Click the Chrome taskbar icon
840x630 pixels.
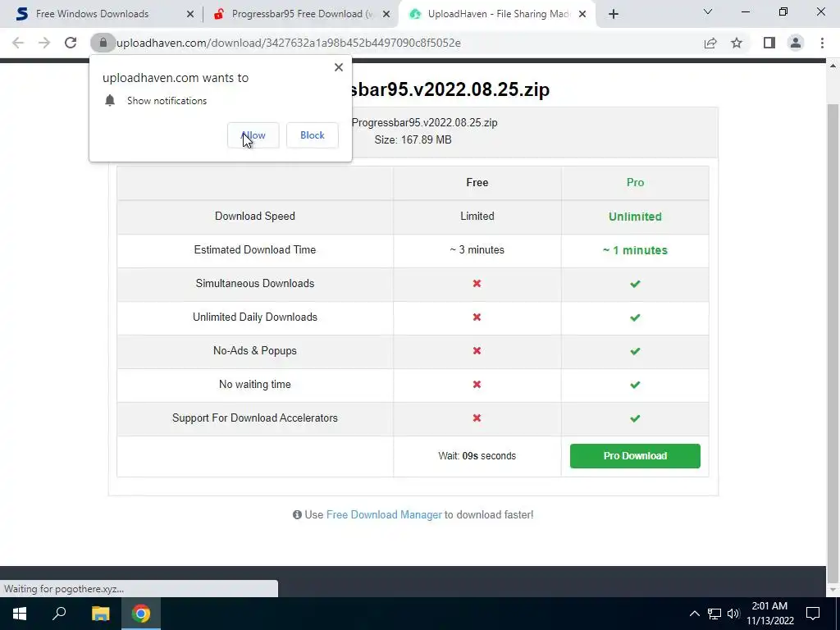[141, 614]
